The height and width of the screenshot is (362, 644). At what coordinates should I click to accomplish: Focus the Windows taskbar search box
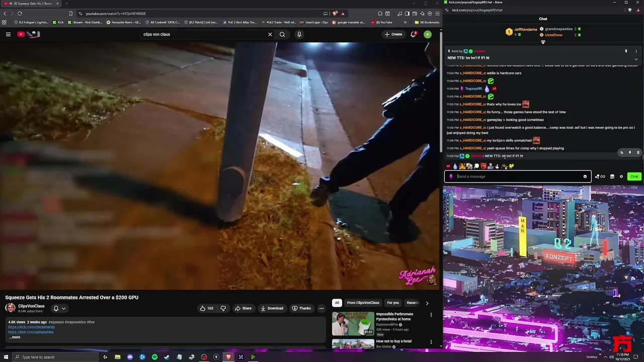[55, 357]
